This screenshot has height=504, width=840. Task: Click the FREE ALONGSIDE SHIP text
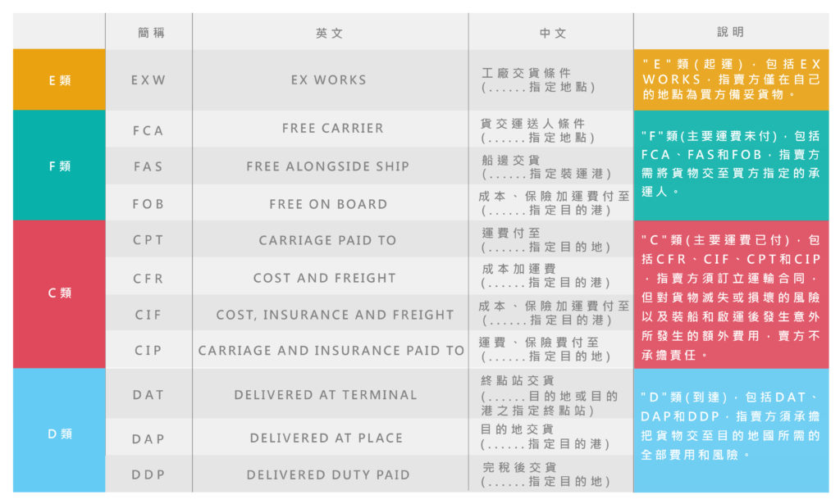[x=327, y=166]
